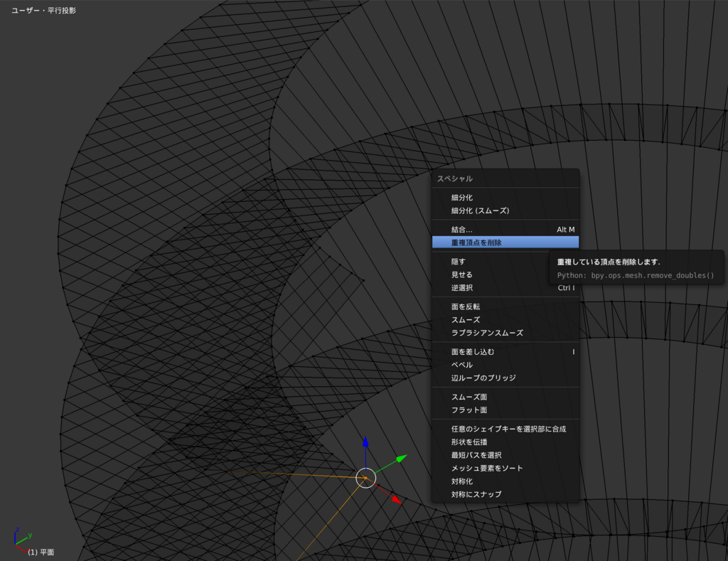The height and width of the screenshot is (561, 728).
Task: Select 面を反転 to flip normals
Action: [x=505, y=306]
